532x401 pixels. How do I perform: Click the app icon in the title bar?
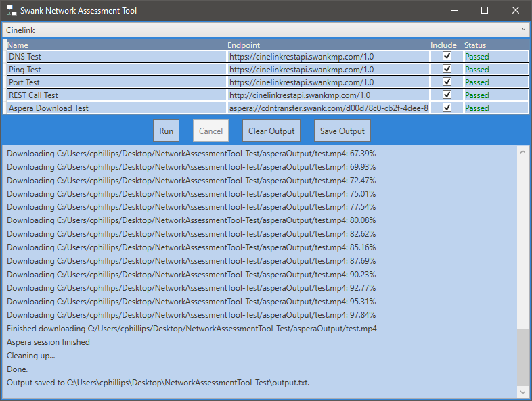[x=12, y=11]
